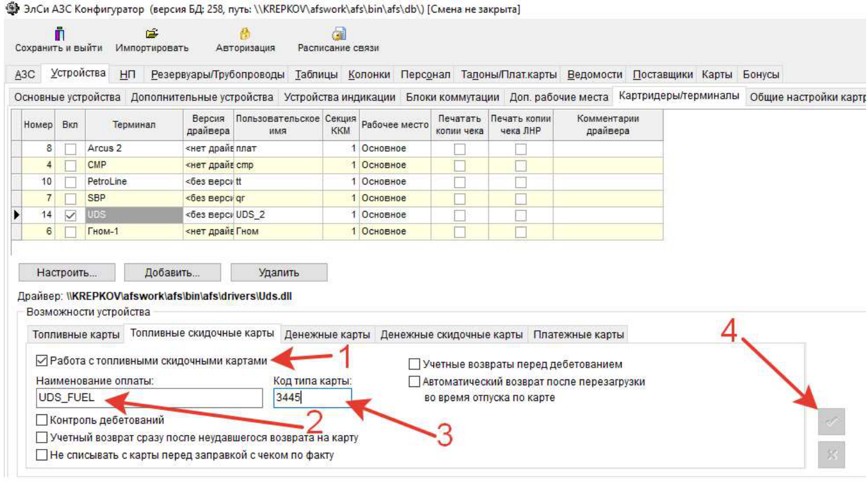Toggle Печатать копии чека for Arcus 2

pos(460,149)
